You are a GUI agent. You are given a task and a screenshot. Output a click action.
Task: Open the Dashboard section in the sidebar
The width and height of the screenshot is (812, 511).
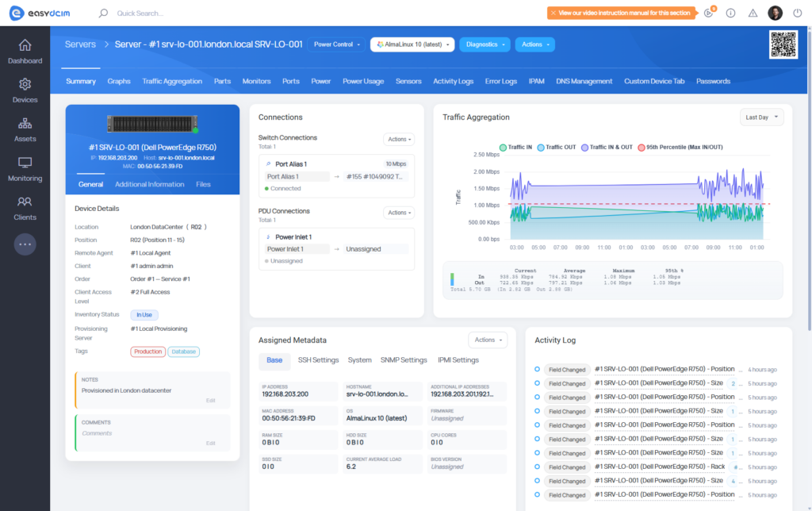[25, 49]
